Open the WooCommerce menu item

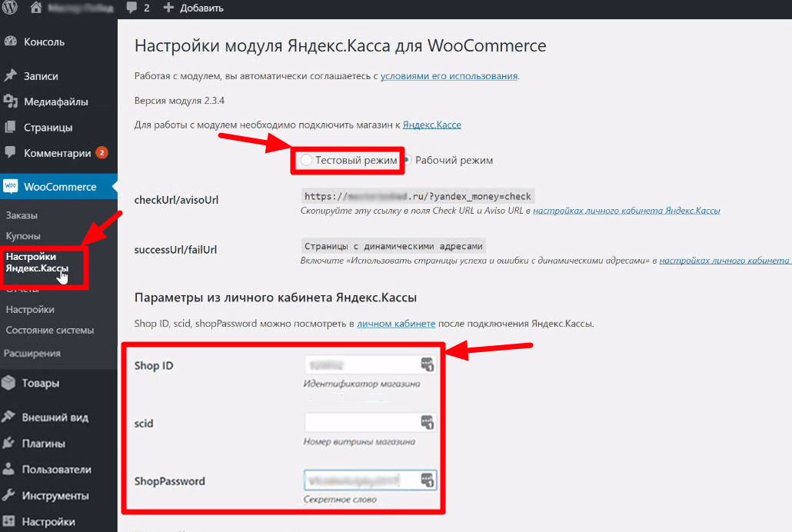(x=58, y=186)
